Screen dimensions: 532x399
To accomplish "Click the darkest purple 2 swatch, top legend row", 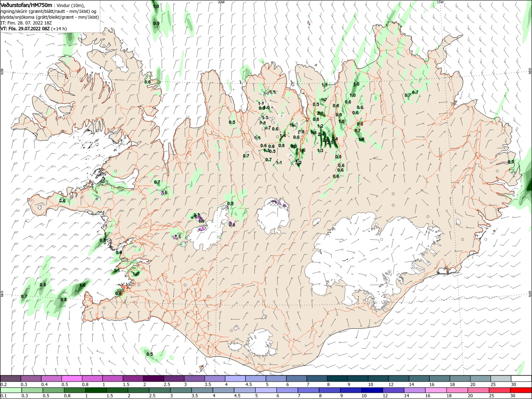I will 153,379.
